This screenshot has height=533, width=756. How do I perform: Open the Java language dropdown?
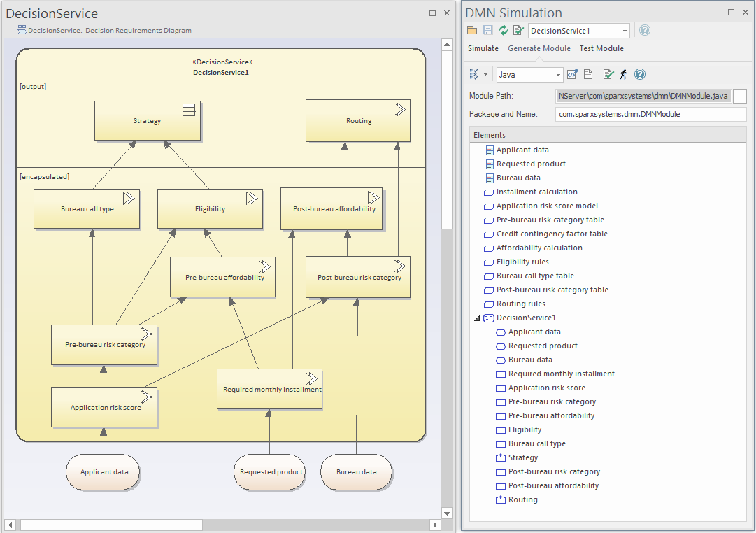[559, 73]
